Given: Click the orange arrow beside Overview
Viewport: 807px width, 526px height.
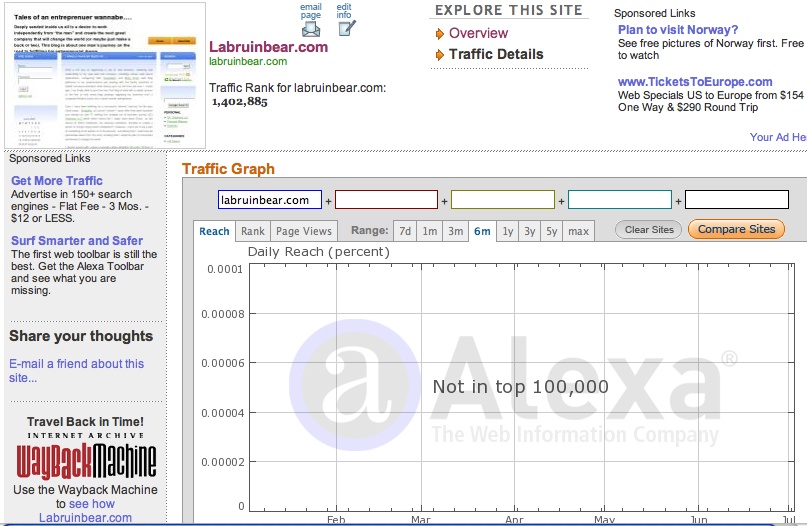Looking at the screenshot, I should click(x=440, y=34).
